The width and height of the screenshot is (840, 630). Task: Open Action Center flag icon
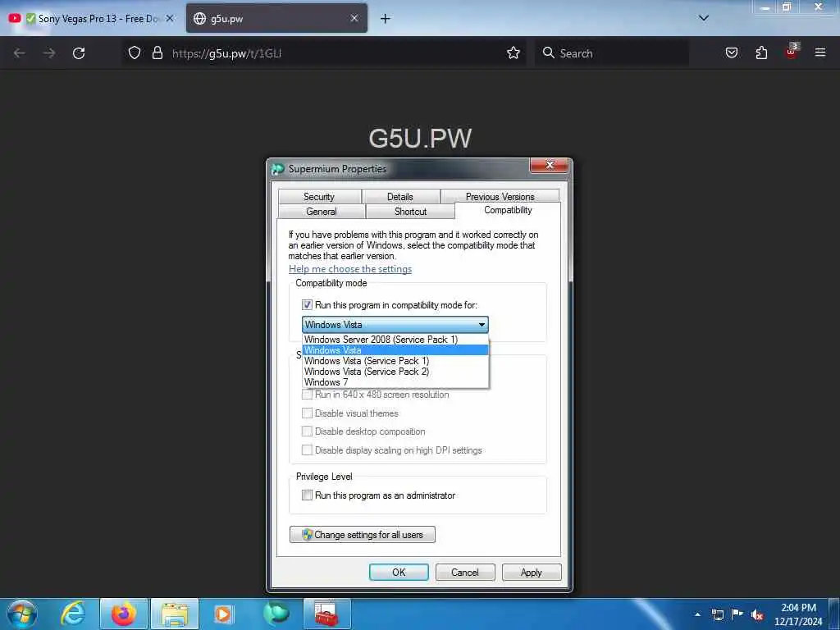tap(737, 614)
